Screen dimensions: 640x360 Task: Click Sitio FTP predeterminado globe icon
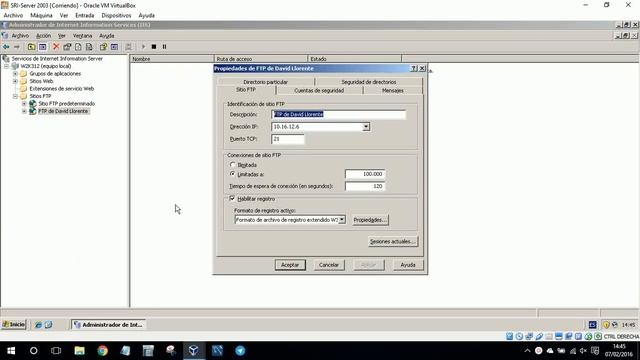(33, 104)
